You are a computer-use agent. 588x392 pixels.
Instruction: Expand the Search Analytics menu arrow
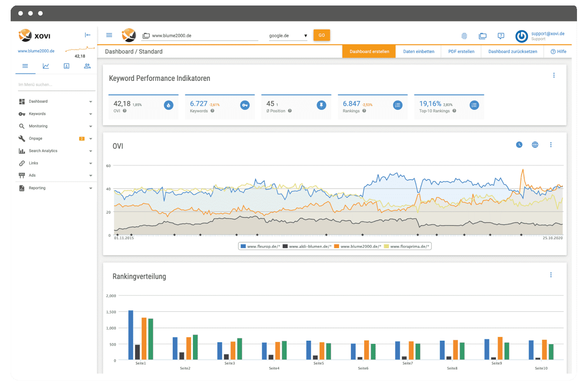click(90, 151)
